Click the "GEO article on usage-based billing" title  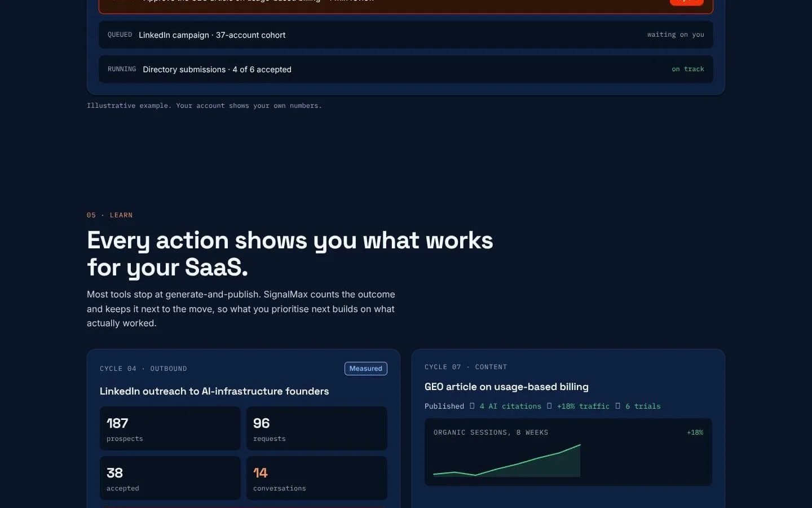(x=506, y=387)
